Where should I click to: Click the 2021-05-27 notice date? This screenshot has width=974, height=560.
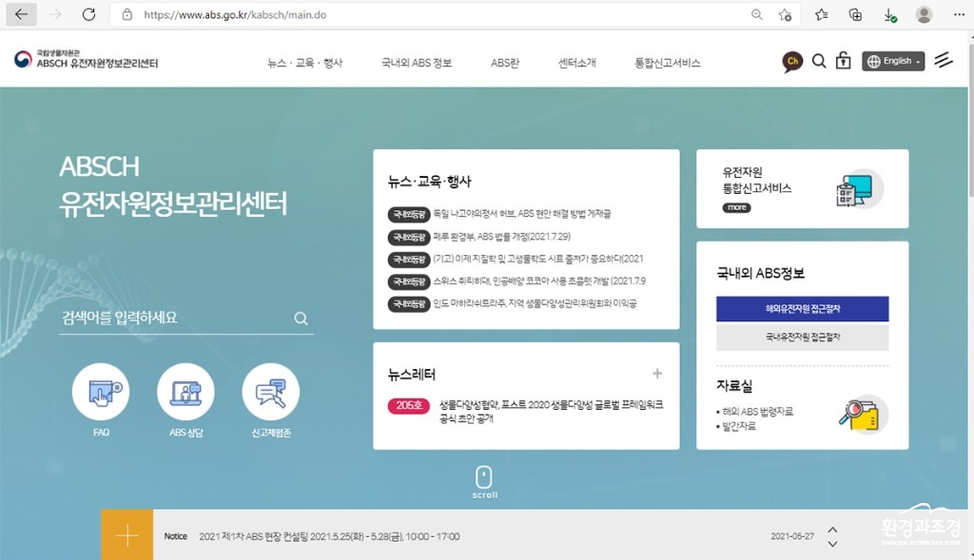(792, 536)
